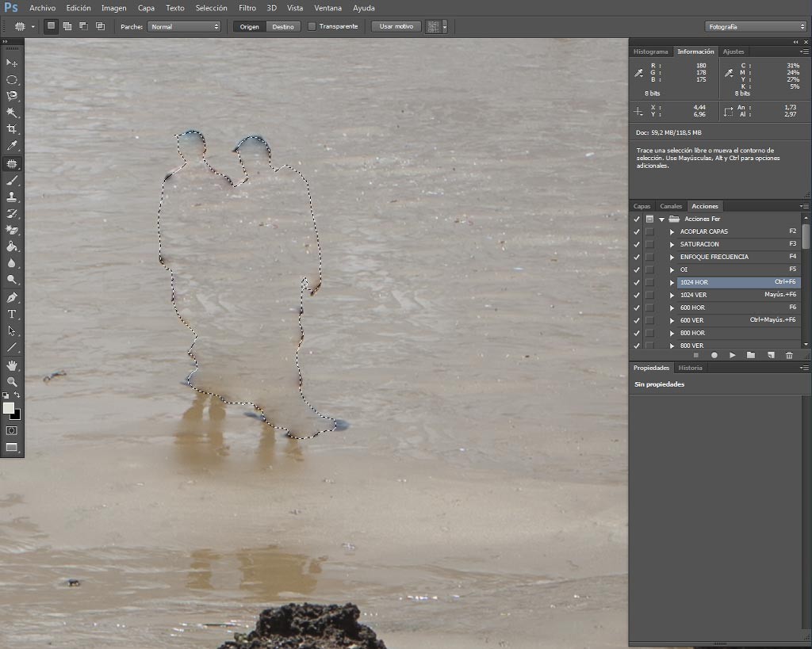The height and width of the screenshot is (649, 812).
Task: Switch to the Capas tab
Action: coord(642,206)
